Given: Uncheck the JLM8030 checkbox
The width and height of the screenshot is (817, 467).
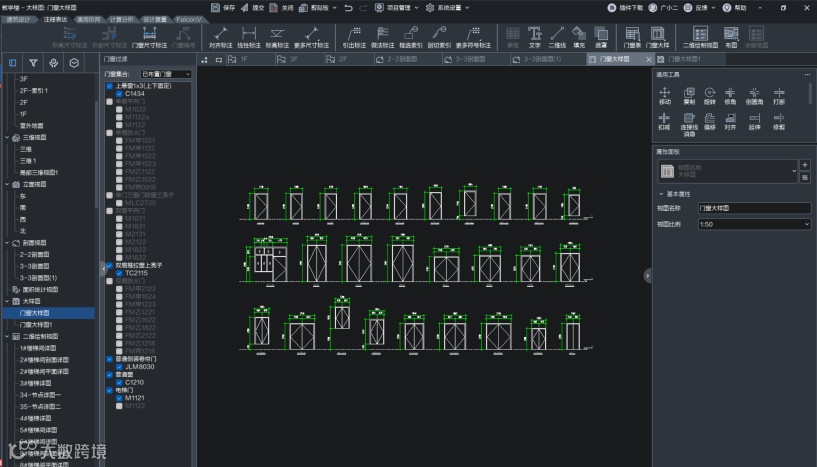Looking at the screenshot, I should [x=119, y=367].
